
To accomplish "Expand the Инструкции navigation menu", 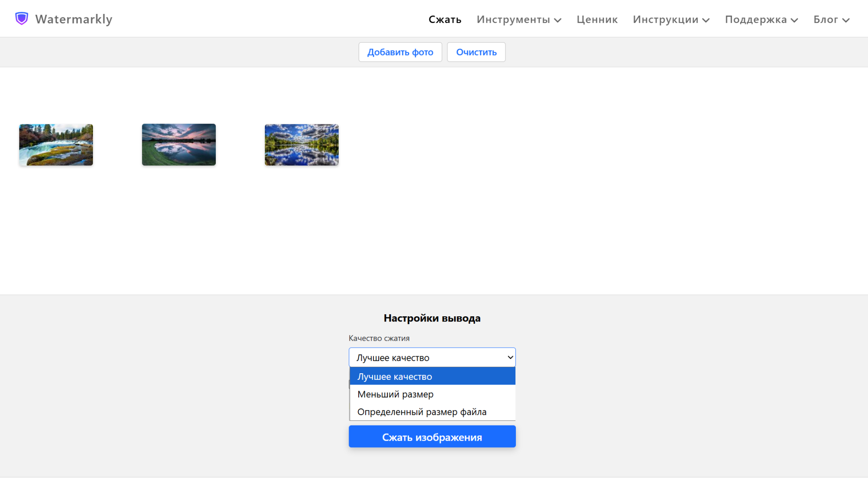I will (x=671, y=20).
